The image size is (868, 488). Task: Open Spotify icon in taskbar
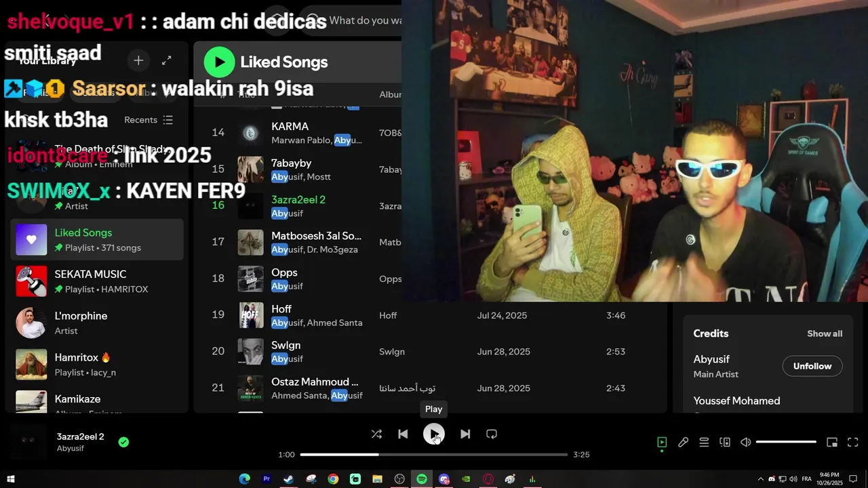click(x=422, y=479)
